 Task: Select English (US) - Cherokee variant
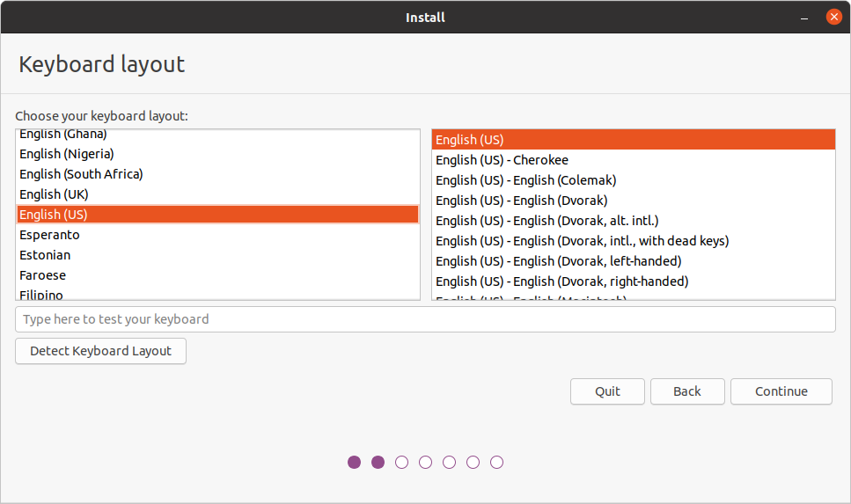coord(502,160)
